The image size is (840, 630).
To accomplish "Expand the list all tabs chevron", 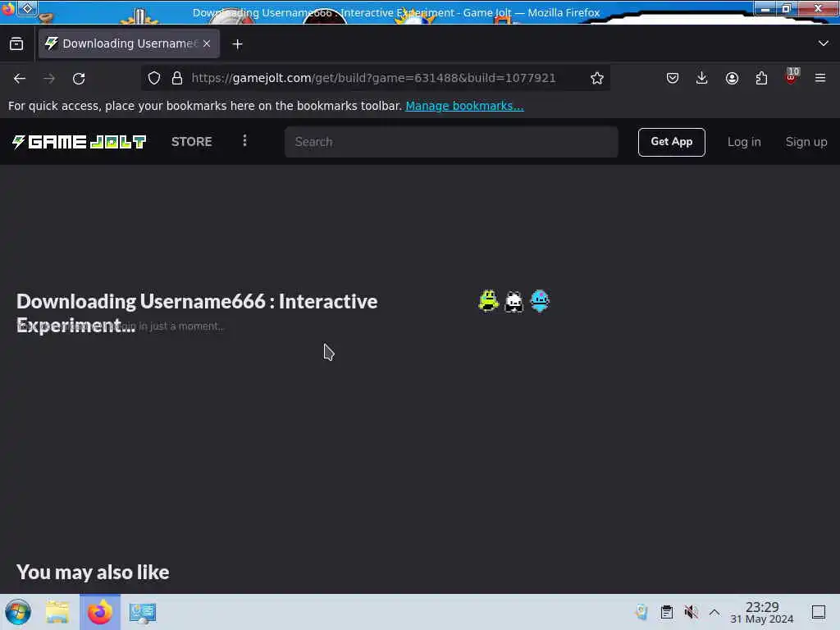I will point(824,43).
